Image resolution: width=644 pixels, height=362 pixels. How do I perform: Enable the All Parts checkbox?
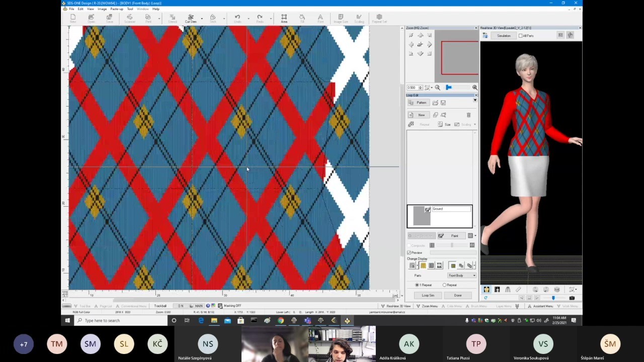coord(520,36)
